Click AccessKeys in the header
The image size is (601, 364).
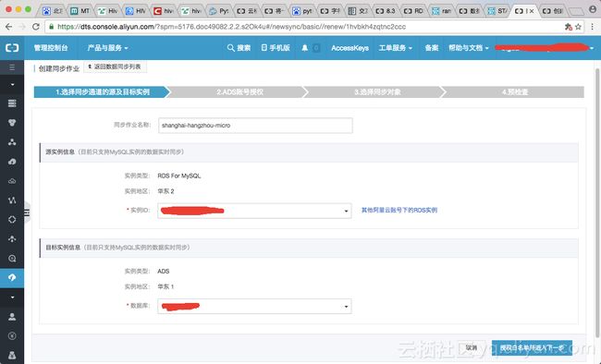tap(350, 48)
